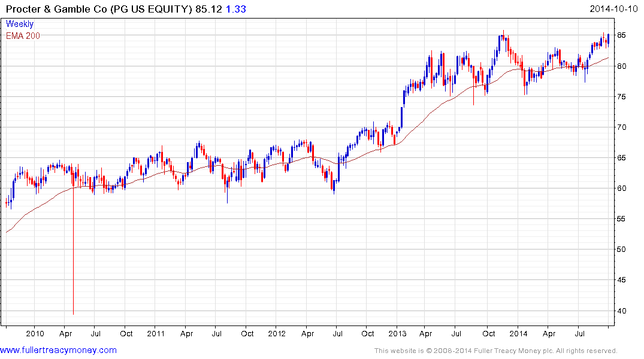Click the 85 label on the price axis
644x359 pixels.
tap(621, 36)
